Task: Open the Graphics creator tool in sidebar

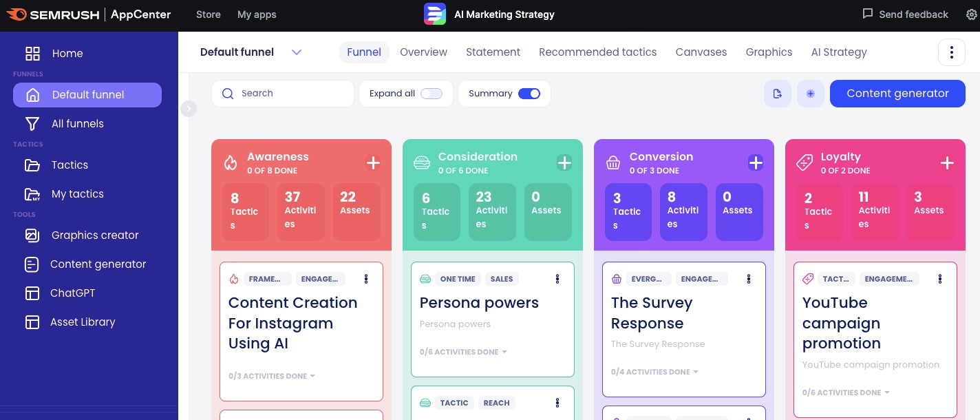Action: (95, 235)
